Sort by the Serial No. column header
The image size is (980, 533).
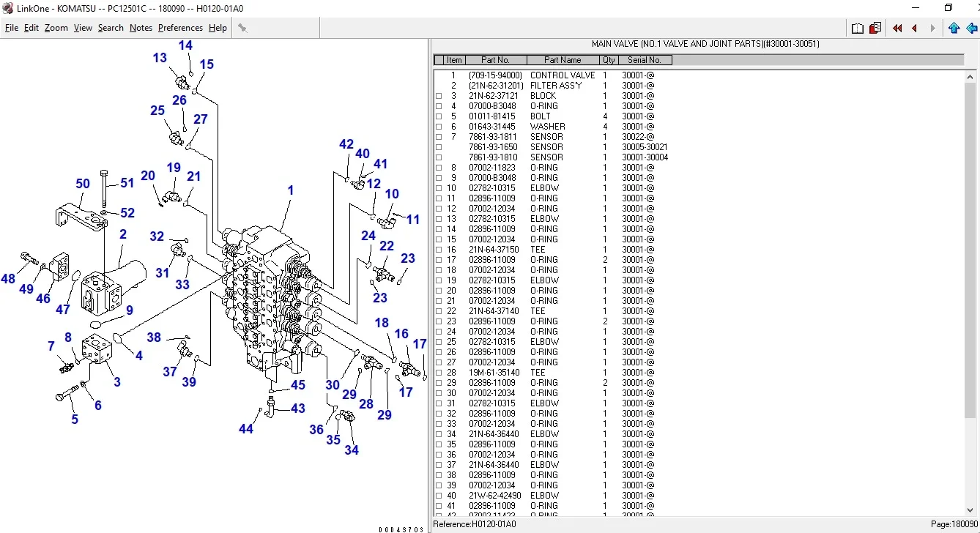click(x=645, y=60)
